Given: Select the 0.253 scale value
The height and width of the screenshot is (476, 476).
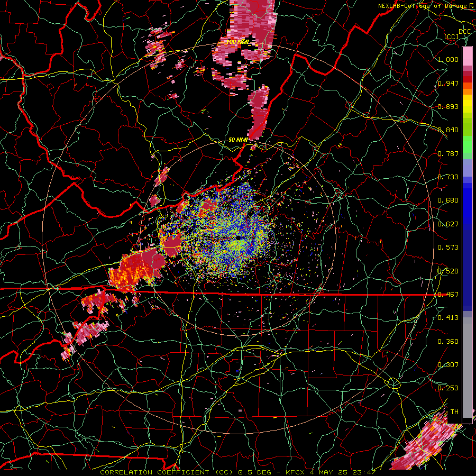Looking at the screenshot, I should click(448, 388).
